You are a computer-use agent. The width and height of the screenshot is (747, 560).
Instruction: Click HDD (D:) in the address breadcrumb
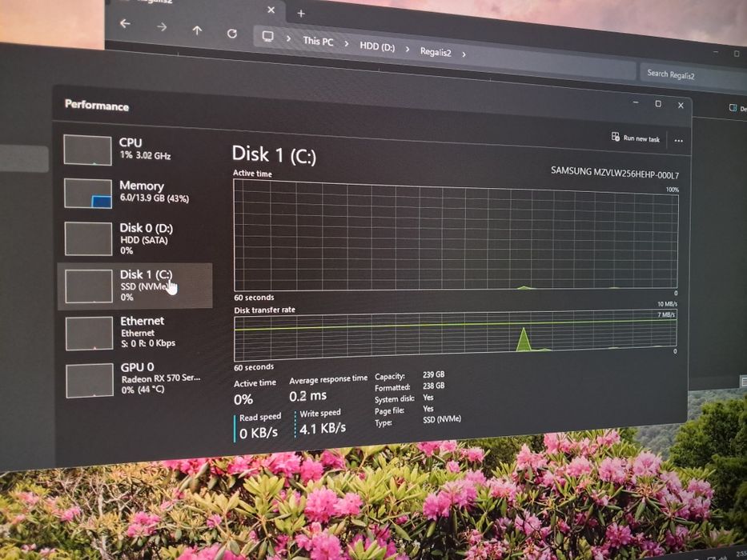377,46
